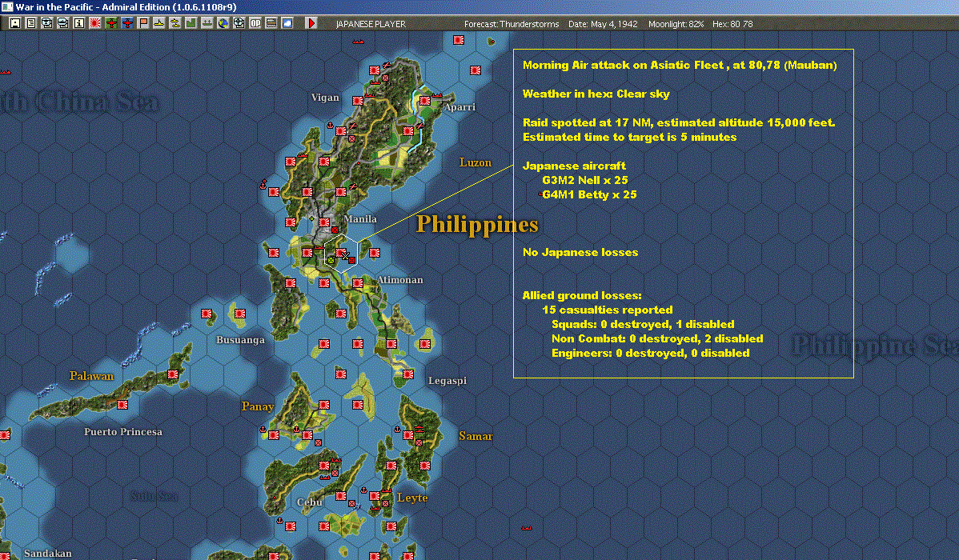Click the info 'i' toolbar icon
Screen dimensions: 959x560
[79, 23]
